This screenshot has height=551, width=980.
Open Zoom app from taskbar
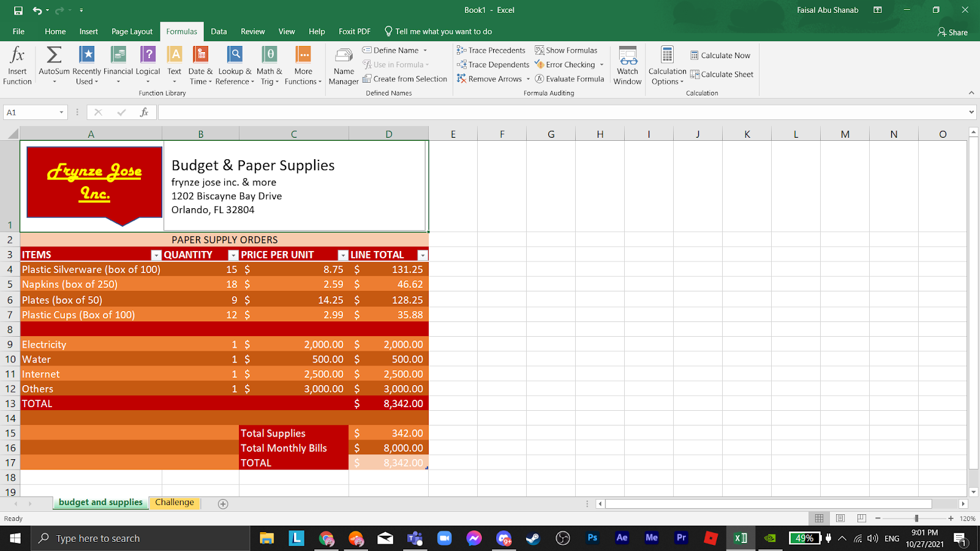pos(444,538)
